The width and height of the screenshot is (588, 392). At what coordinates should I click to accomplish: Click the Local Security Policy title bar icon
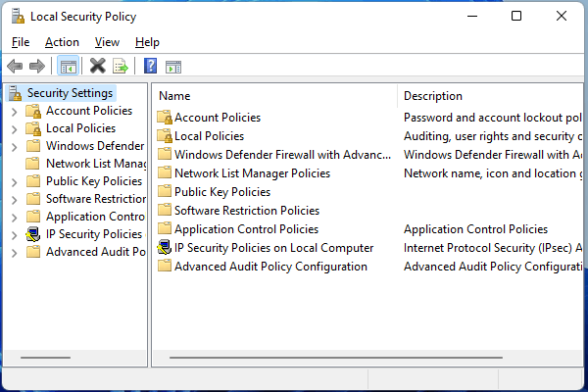(x=18, y=16)
